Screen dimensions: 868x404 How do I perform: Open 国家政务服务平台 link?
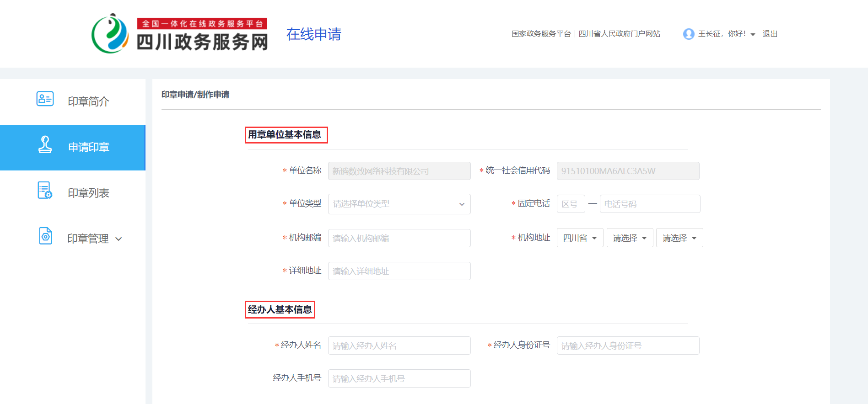tap(541, 34)
